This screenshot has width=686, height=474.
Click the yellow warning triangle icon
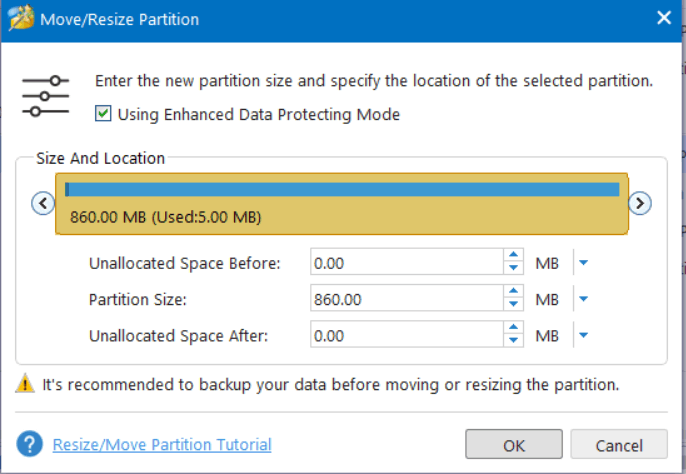pyautogui.click(x=25, y=383)
